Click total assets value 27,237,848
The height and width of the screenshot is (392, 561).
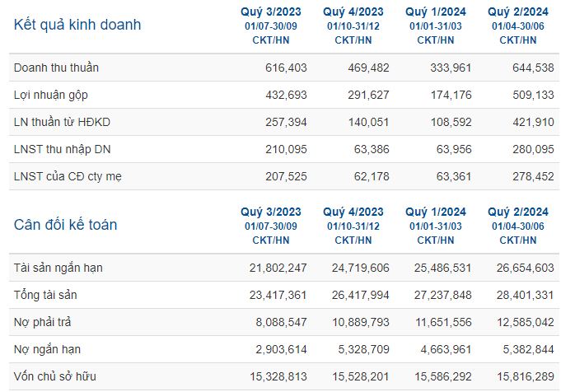coord(443,296)
